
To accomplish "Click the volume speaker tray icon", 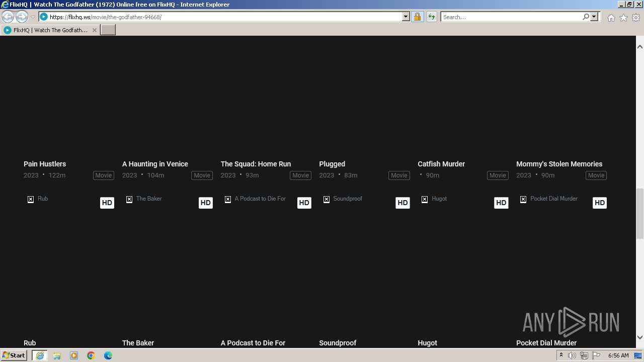I will 572,355.
